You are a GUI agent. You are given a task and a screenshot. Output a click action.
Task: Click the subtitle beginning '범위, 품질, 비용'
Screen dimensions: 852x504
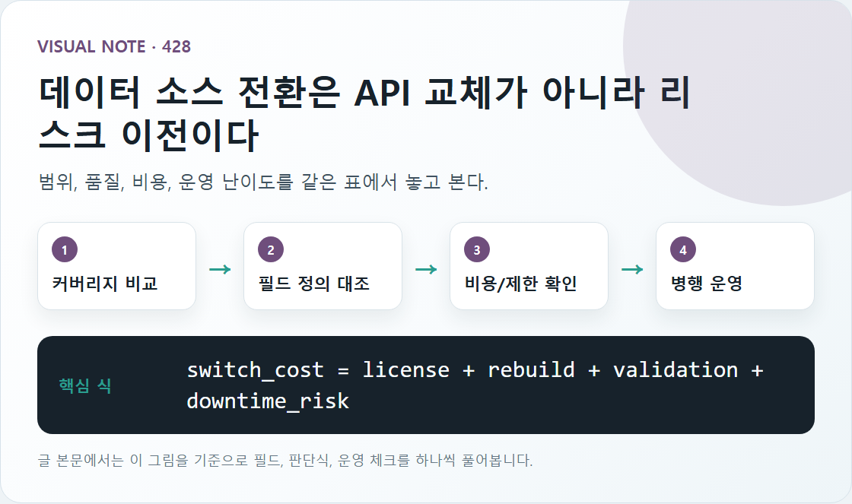point(263,182)
